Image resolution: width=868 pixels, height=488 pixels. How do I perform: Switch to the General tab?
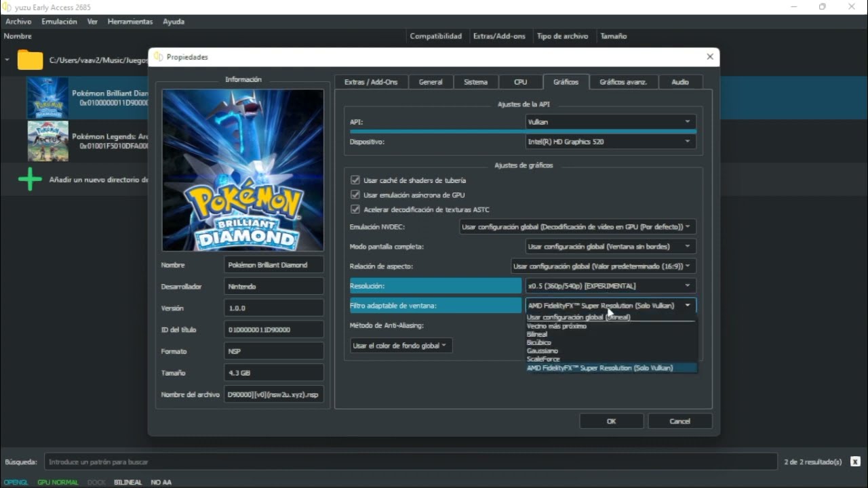pos(431,82)
